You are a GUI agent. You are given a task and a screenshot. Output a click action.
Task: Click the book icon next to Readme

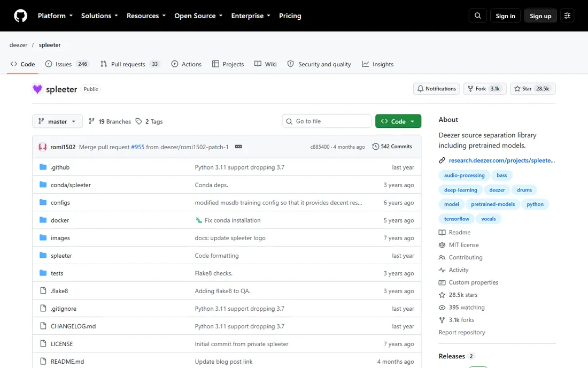(x=442, y=233)
